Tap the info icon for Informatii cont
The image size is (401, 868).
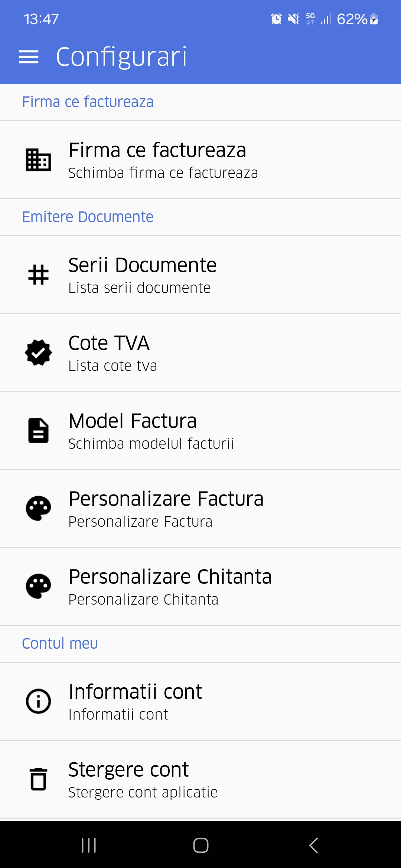(x=38, y=701)
